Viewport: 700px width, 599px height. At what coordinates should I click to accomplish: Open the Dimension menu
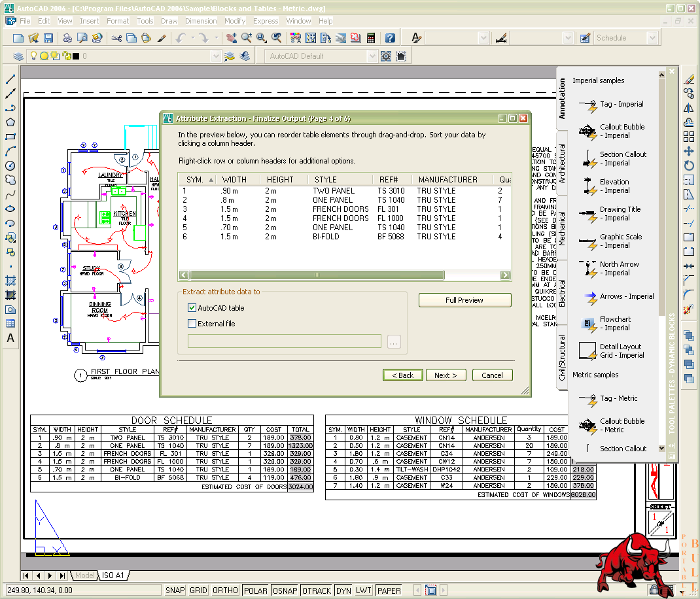201,21
